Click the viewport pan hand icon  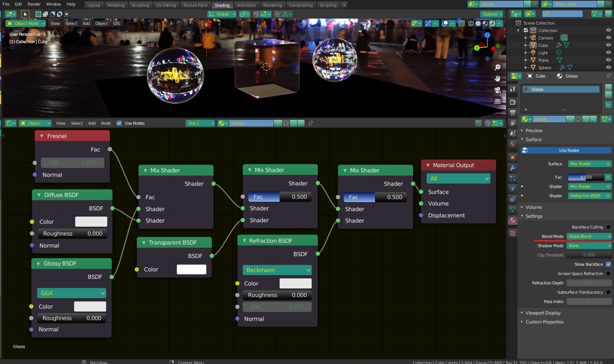pos(497,79)
